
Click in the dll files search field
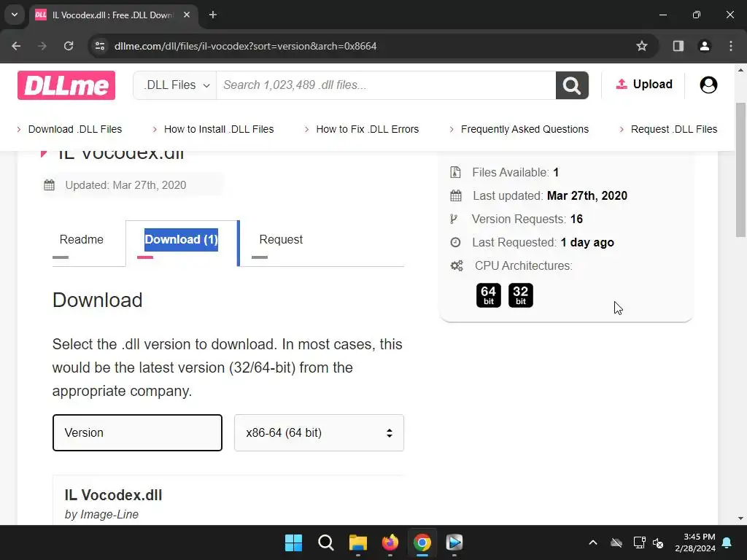tap(386, 85)
